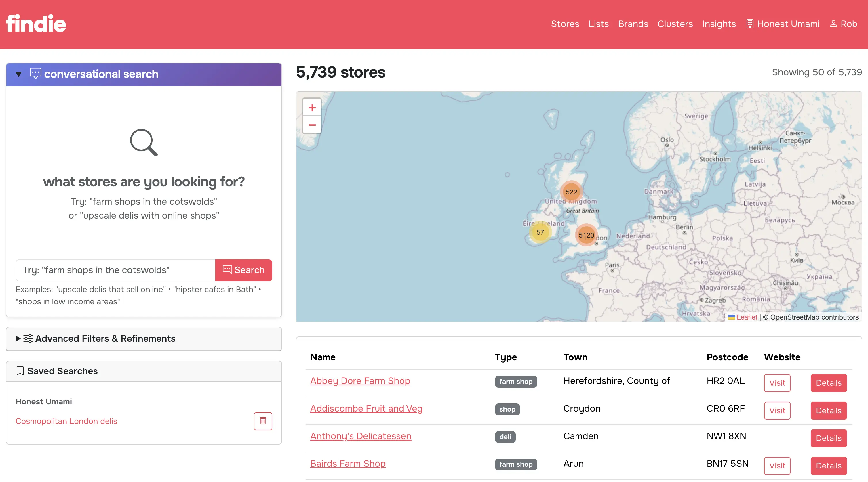Open the Insights page
The height and width of the screenshot is (482, 868).
coord(719,24)
